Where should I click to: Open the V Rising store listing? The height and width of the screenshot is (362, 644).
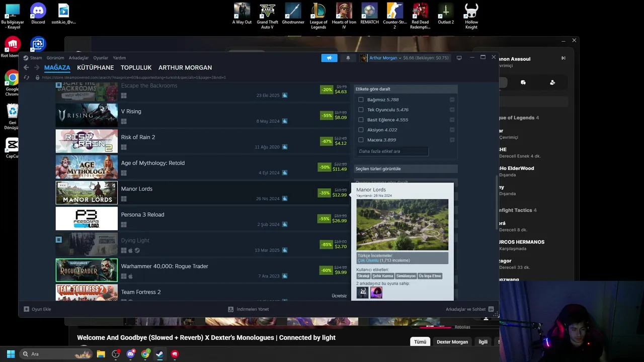point(202,116)
